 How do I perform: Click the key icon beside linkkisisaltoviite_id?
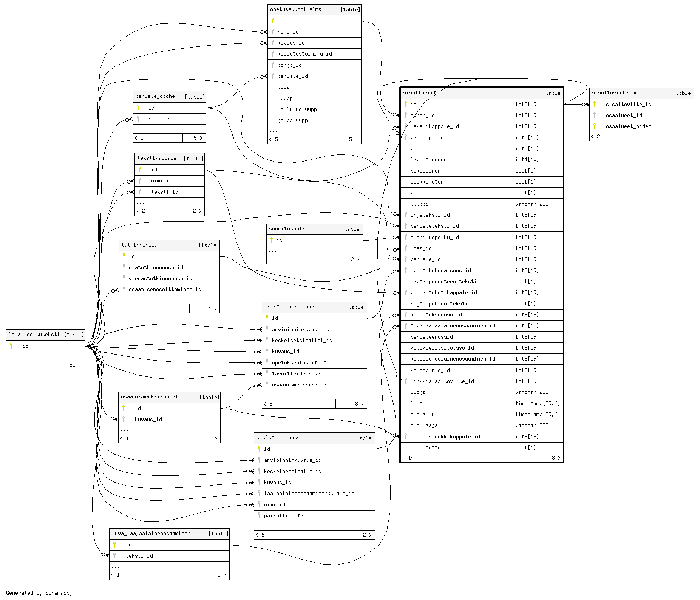[406, 381]
